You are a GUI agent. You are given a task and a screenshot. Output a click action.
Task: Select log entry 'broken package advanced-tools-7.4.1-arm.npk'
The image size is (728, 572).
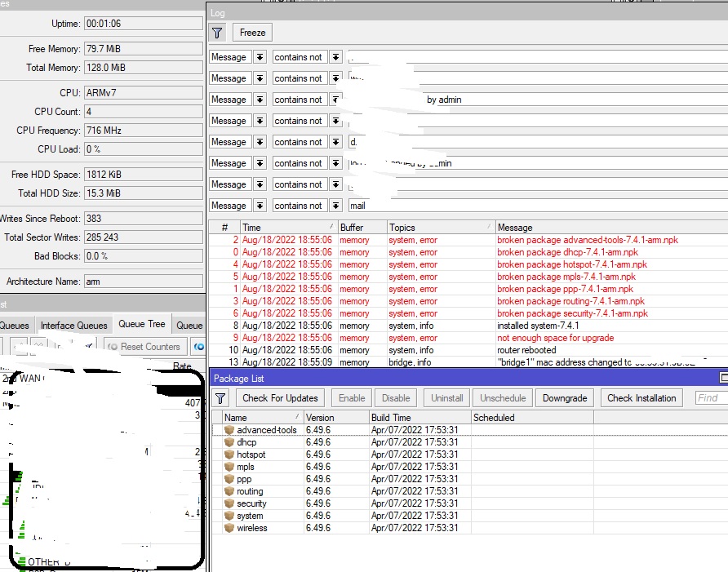(x=468, y=240)
